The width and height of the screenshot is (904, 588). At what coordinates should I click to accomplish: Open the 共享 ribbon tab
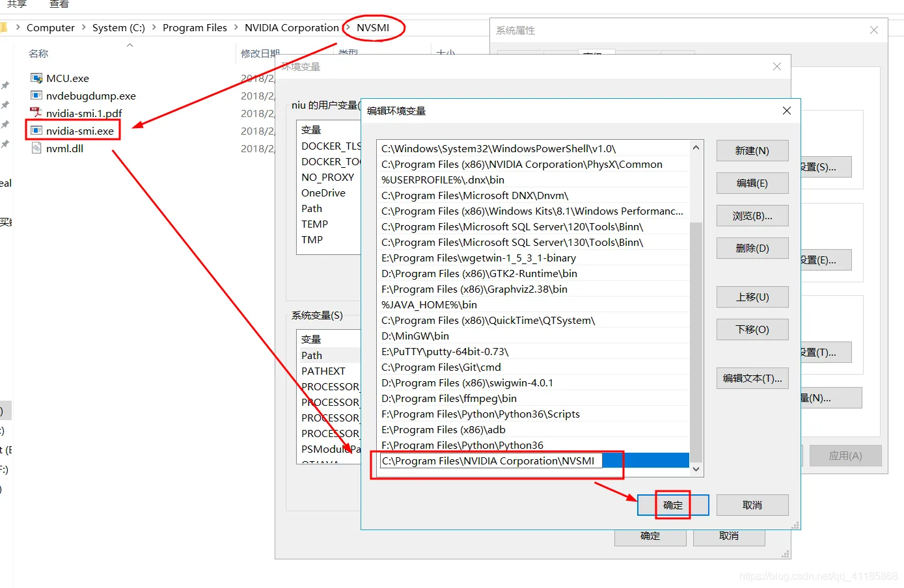[x=17, y=4]
